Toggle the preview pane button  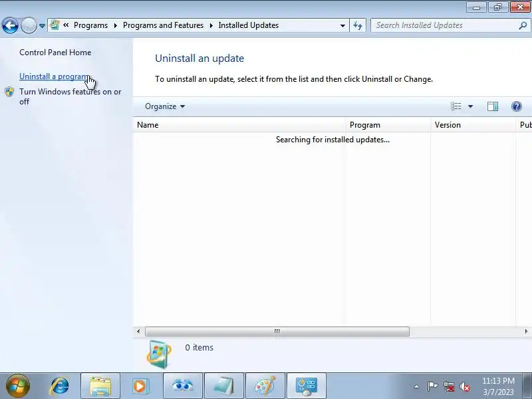493,106
